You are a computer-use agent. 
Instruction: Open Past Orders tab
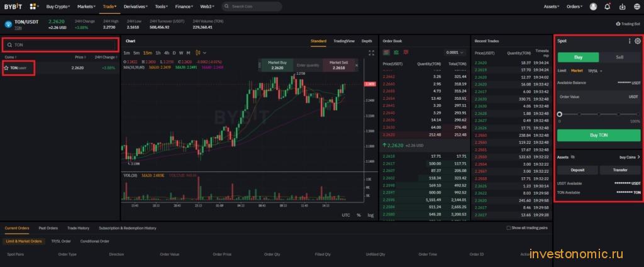pyautogui.click(x=48, y=228)
